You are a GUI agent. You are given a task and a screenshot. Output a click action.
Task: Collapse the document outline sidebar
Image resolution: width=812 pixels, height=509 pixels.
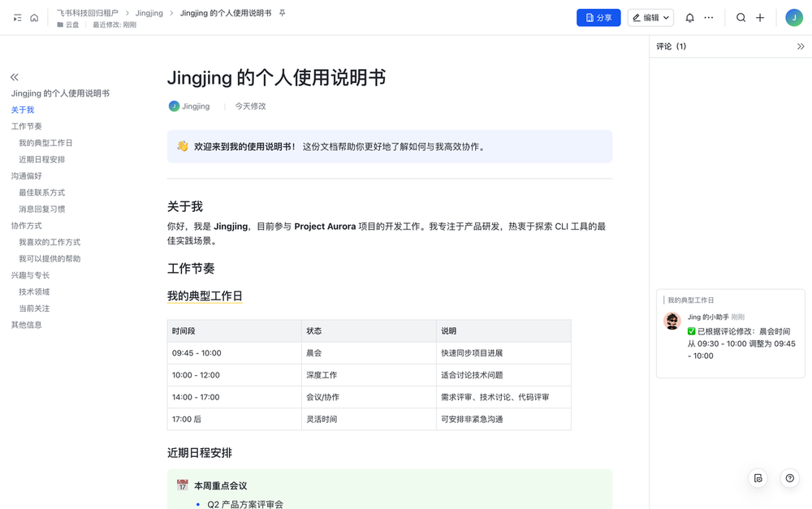(14, 76)
